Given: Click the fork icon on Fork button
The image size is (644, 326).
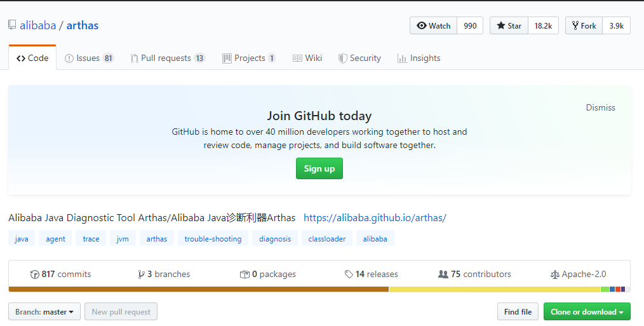Looking at the screenshot, I should (575, 25).
